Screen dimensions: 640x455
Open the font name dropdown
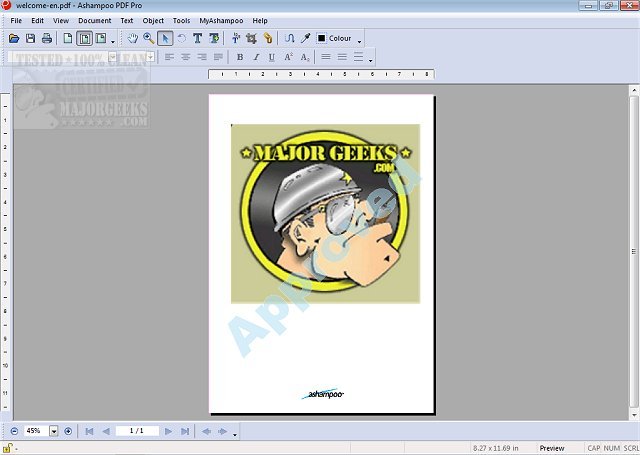coord(112,57)
